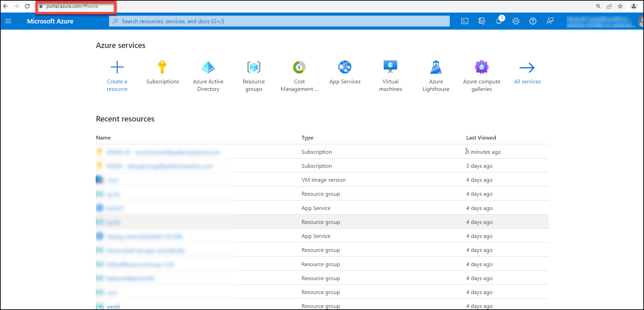Click the vm99 resource link
Image resolution: width=644 pixels, height=310 pixels.
click(x=113, y=307)
